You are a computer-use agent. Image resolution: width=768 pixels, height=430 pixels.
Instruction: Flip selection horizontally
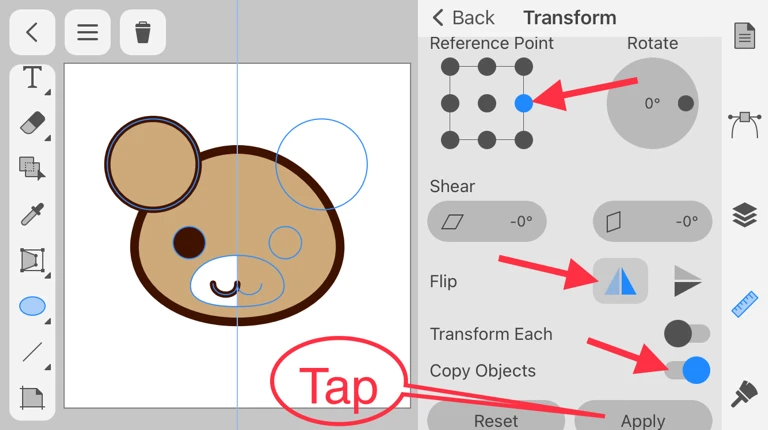click(620, 281)
